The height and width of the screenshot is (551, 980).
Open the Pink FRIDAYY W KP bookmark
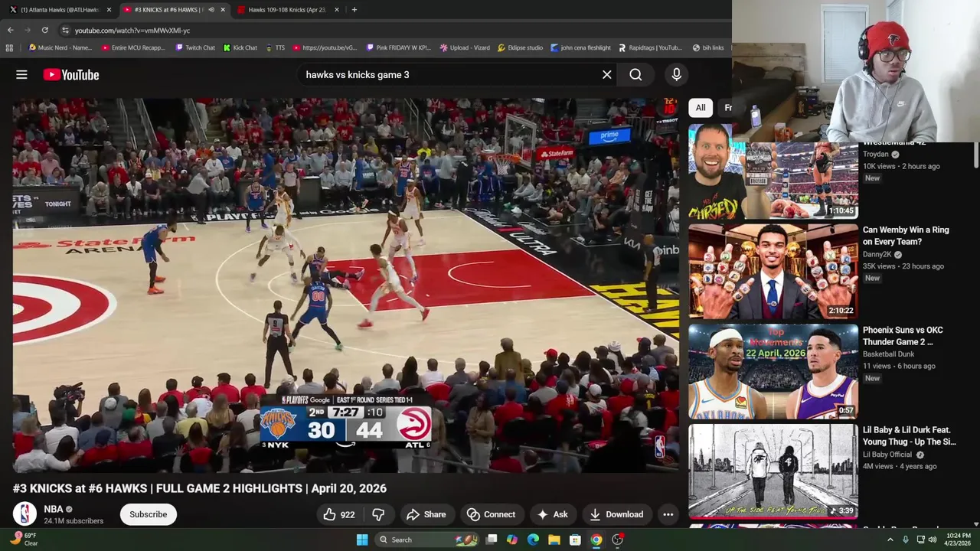pos(399,47)
